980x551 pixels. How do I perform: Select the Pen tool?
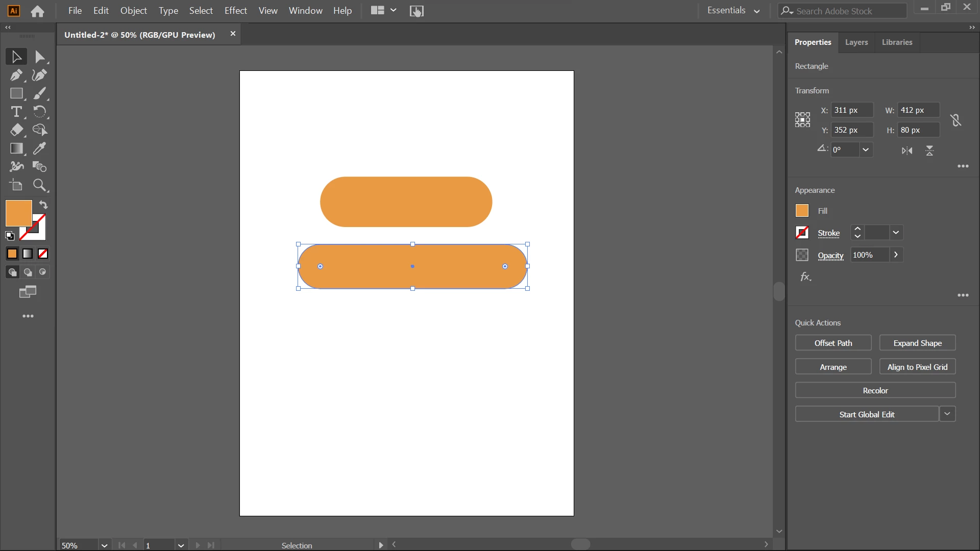coord(16,76)
